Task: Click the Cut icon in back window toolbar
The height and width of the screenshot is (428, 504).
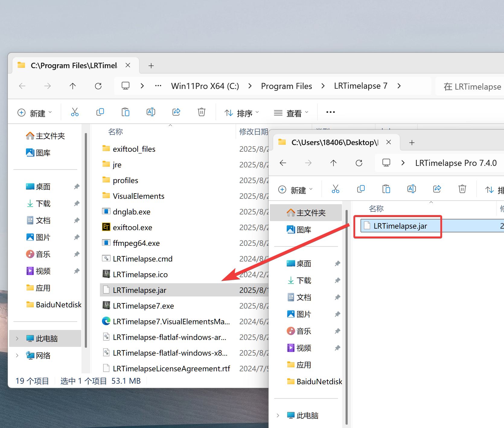Action: tap(75, 112)
